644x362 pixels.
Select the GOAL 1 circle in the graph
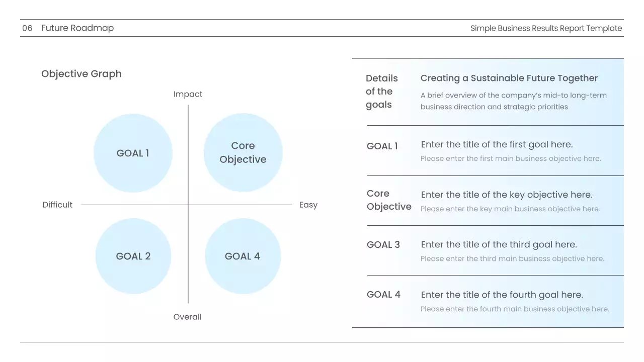pos(133,153)
